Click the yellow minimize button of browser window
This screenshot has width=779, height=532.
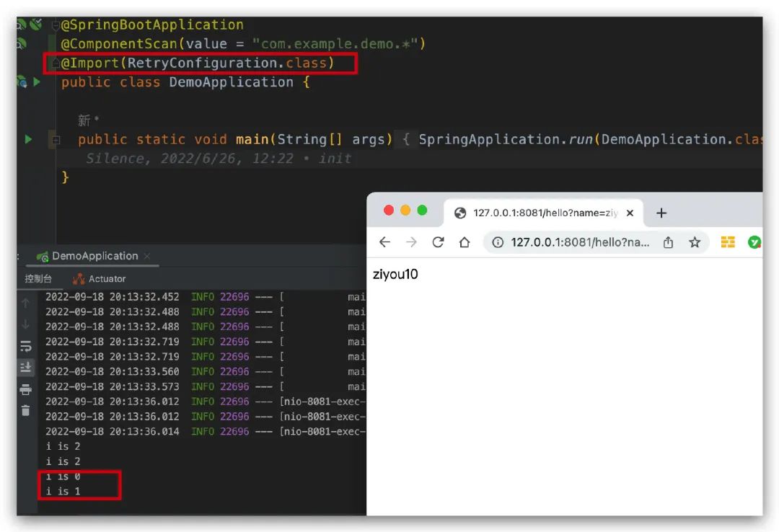pyautogui.click(x=405, y=210)
